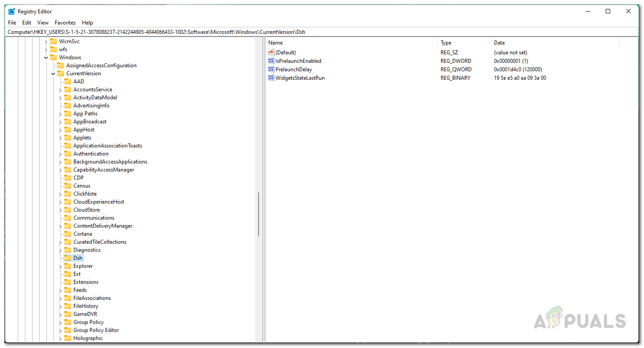This screenshot has width=644, height=348.
Task: Click the DWORD icon for IsPrelaunchEnabled
Action: pyautogui.click(x=271, y=61)
